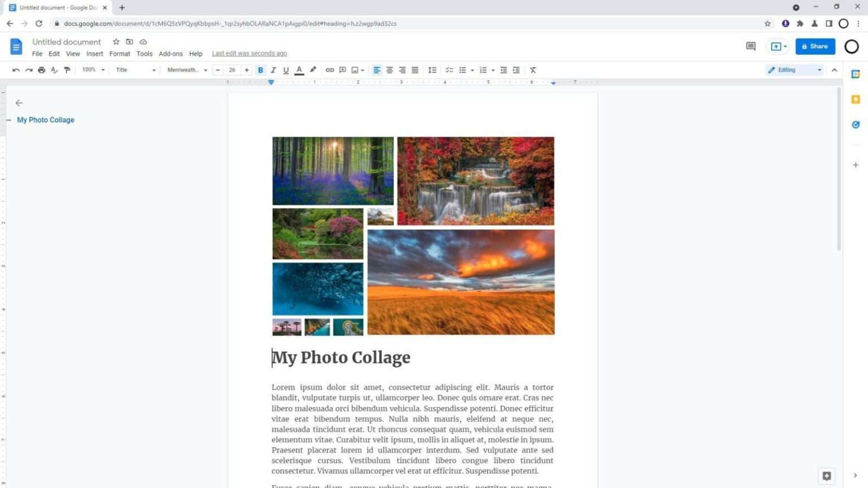Open the Insert menu
The height and width of the screenshot is (488, 868).
click(x=94, y=53)
